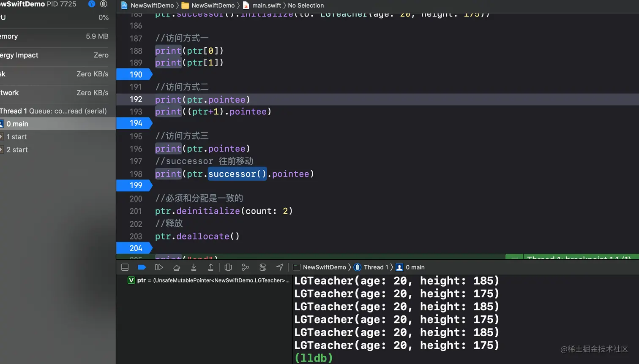Toggle the breakpoint on line 199
This screenshot has height=364, width=639.
[134, 185]
